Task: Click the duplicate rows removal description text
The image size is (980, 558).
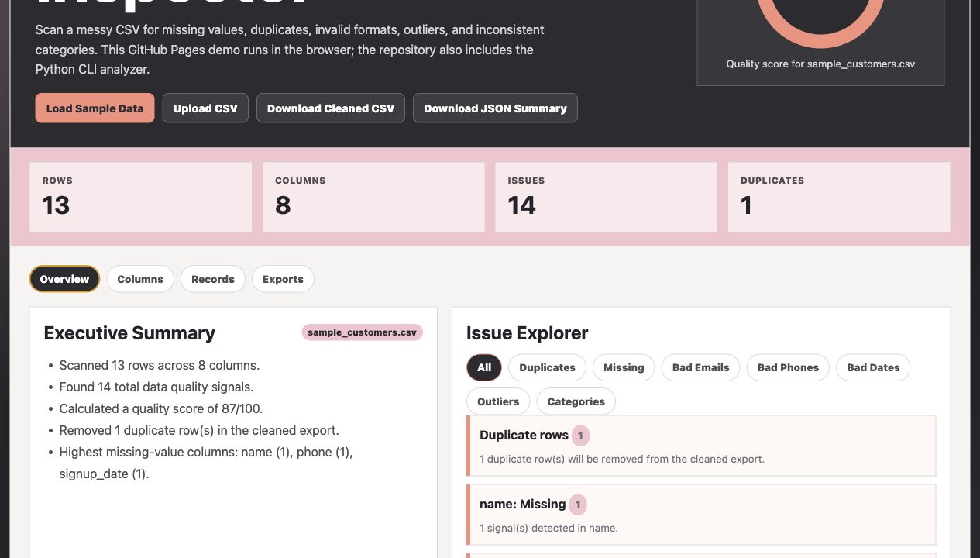Action: point(622,459)
